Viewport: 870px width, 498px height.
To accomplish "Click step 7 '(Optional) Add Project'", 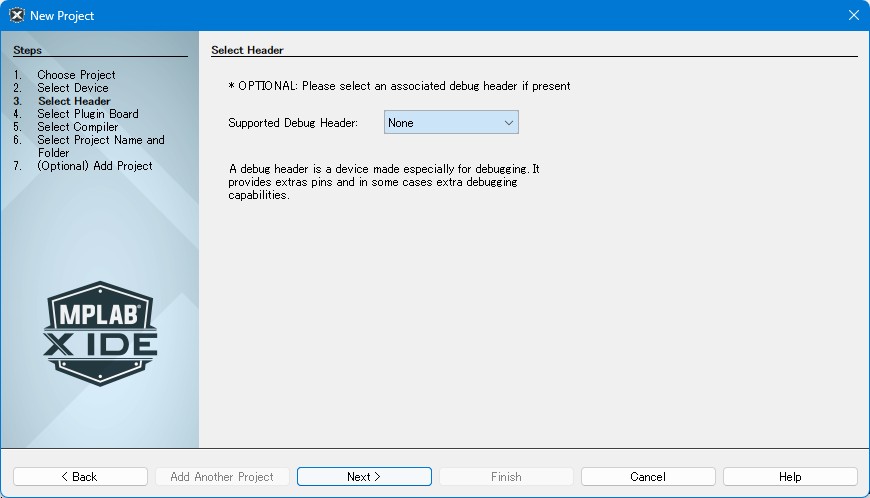I will pos(95,166).
